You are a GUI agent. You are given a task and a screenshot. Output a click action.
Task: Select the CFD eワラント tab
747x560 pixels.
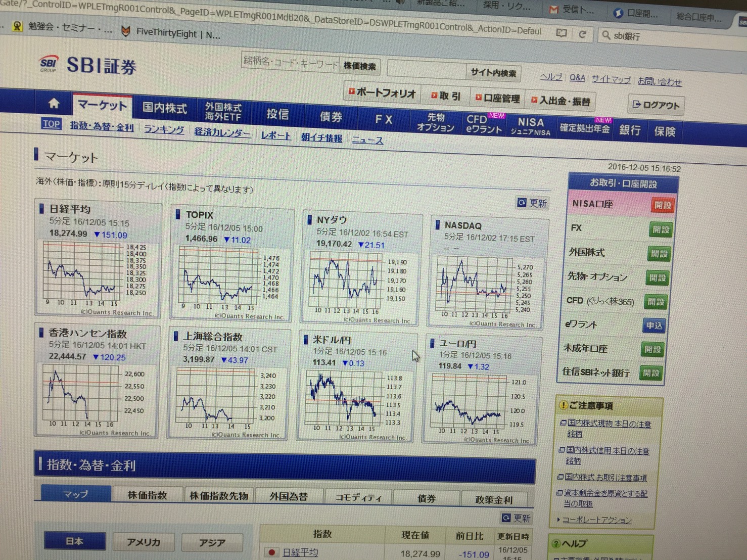coord(484,124)
